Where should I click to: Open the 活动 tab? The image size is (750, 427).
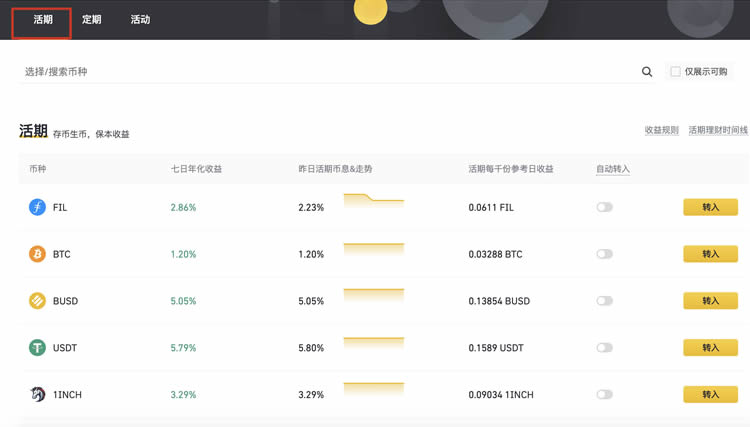(x=140, y=20)
